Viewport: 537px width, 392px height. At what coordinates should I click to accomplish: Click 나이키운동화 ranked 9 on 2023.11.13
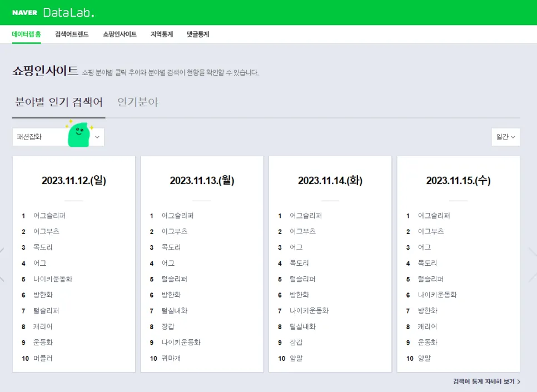tap(181, 343)
